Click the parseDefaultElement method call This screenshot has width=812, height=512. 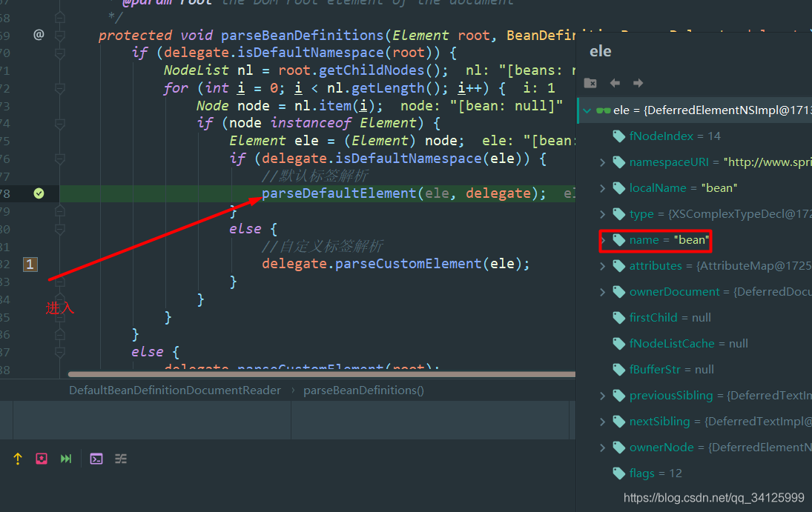tap(339, 193)
